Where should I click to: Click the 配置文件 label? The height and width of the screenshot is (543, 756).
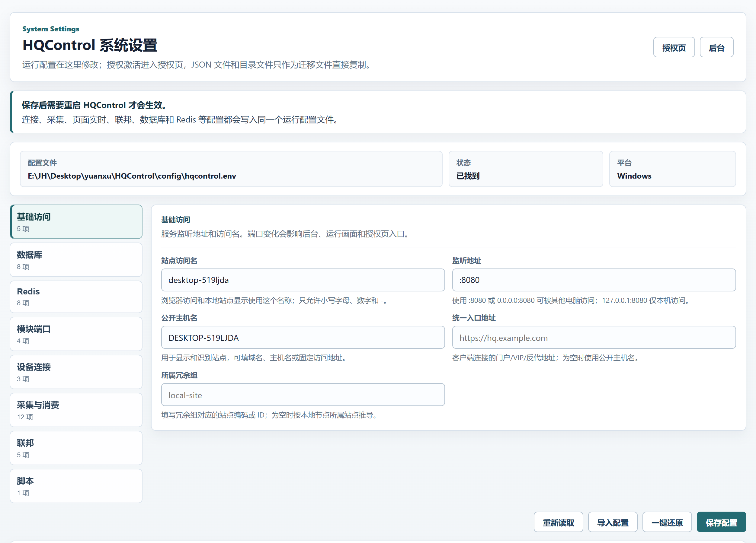42,163
